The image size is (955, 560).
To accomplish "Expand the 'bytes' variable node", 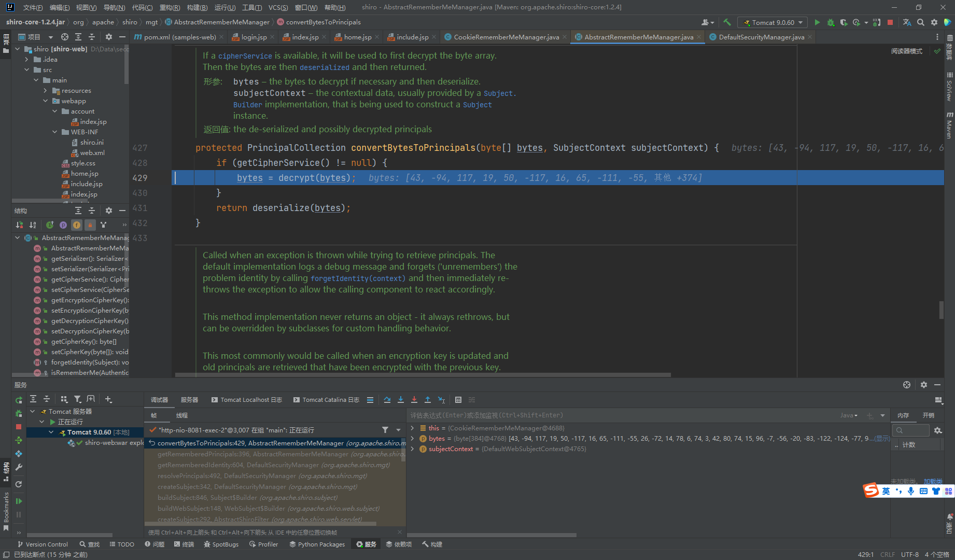I will (x=412, y=438).
